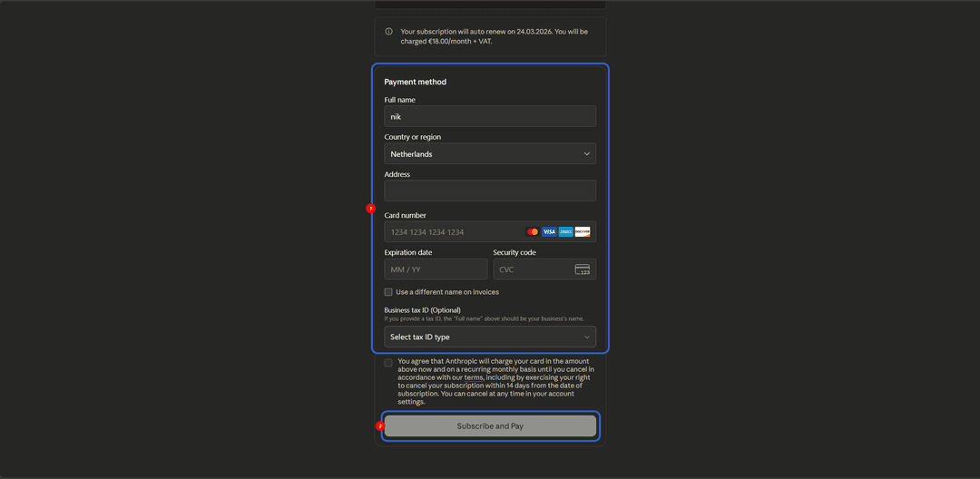Open the terms link in agreement text
The image size is (980, 479).
pos(473,377)
